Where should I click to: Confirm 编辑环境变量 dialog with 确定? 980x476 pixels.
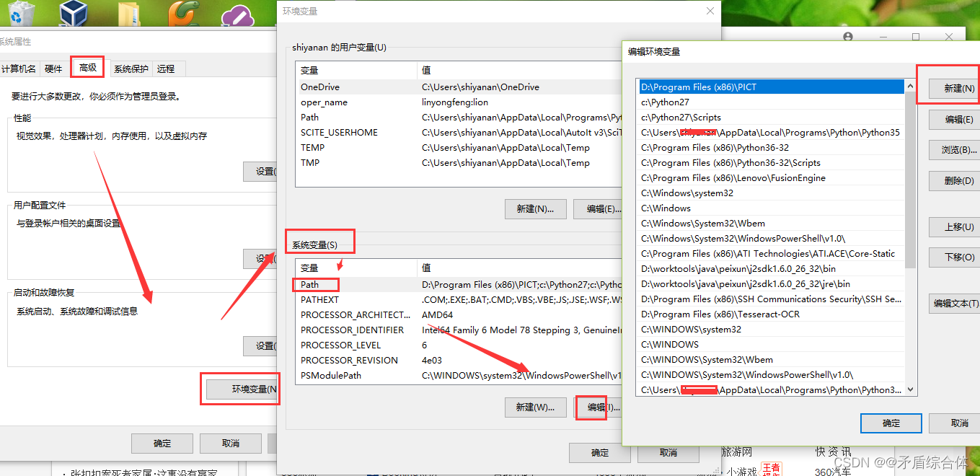(x=891, y=423)
